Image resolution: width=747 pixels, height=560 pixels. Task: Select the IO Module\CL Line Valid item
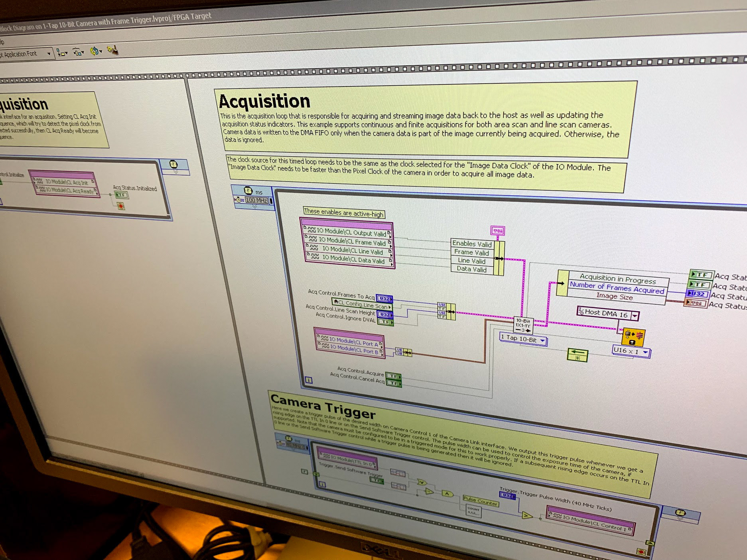tap(349, 250)
